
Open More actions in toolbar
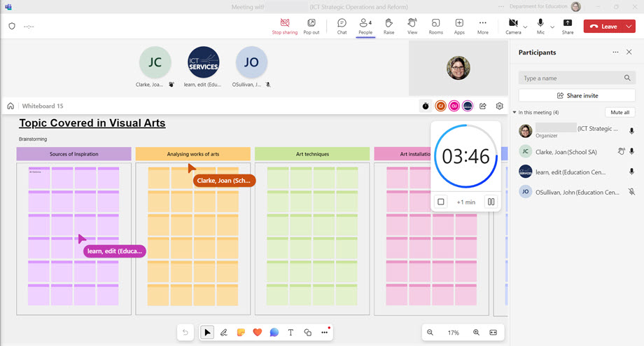pyautogui.click(x=482, y=27)
